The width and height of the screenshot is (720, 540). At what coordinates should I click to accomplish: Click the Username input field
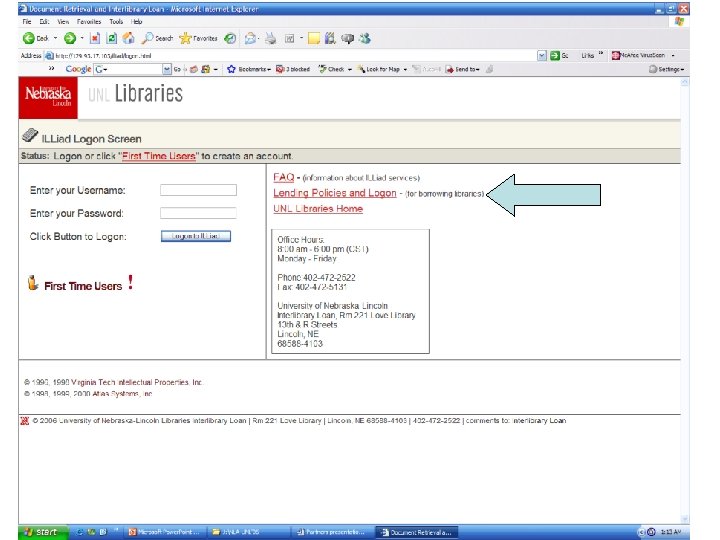pyautogui.click(x=198, y=190)
